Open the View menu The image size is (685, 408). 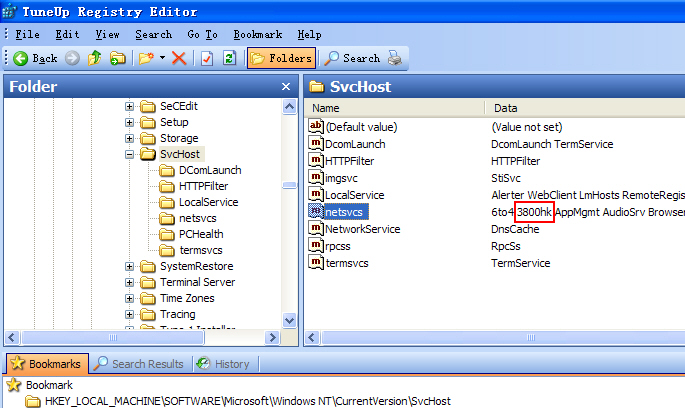click(x=107, y=35)
